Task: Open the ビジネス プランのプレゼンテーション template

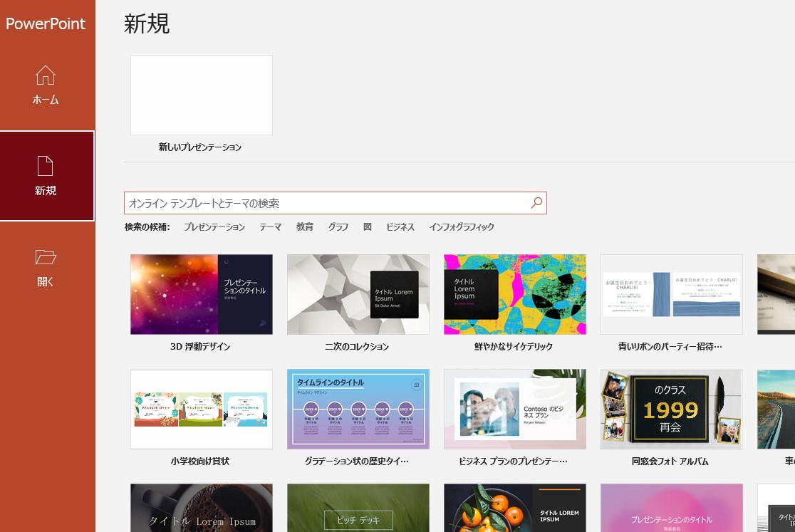Action: (514, 410)
